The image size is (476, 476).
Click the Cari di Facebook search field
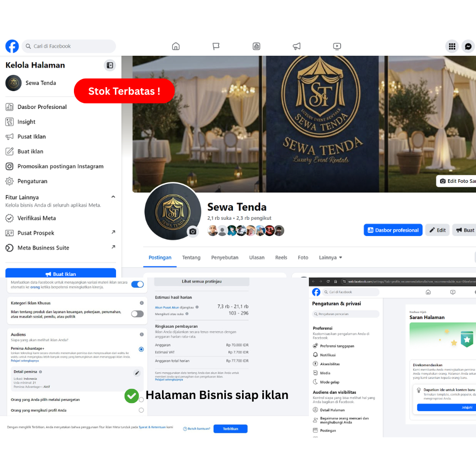tap(68, 46)
